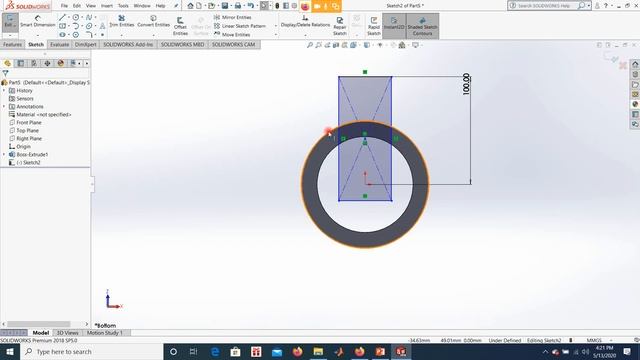Screen dimensions: 640x360
Task: Click the Print icon
Action: click(x=238, y=6)
